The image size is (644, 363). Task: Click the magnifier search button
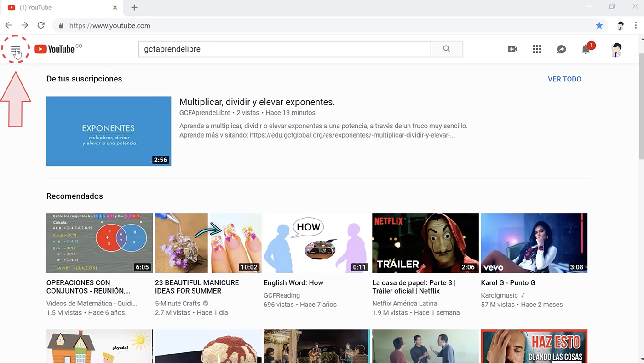pos(447,49)
